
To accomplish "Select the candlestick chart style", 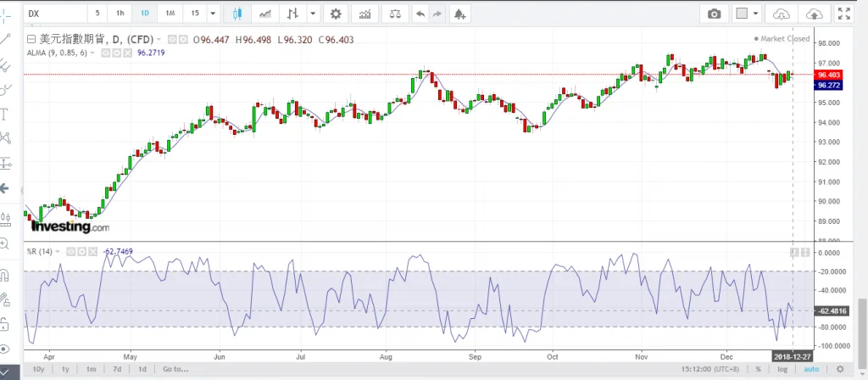I will pos(237,14).
